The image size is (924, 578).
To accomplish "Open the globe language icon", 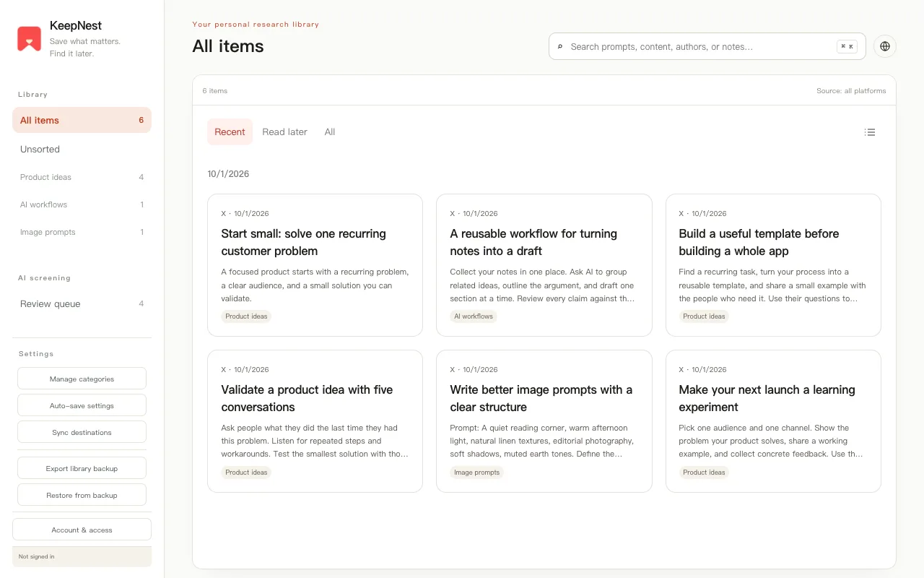I will 885,46.
